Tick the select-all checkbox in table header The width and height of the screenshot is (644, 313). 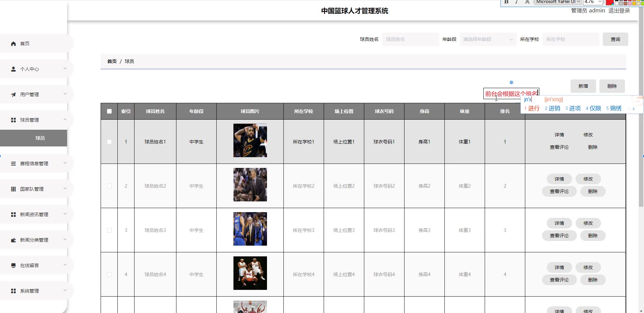(109, 111)
